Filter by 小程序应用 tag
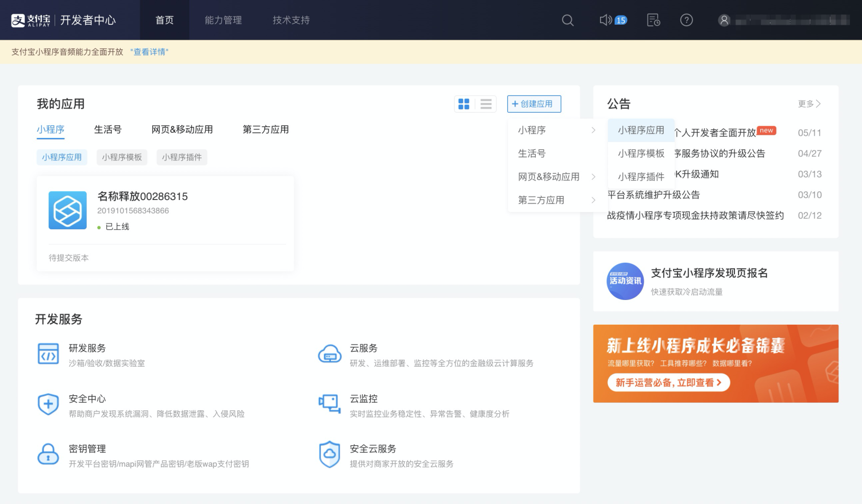Viewport: 862px width, 504px height. (x=62, y=157)
